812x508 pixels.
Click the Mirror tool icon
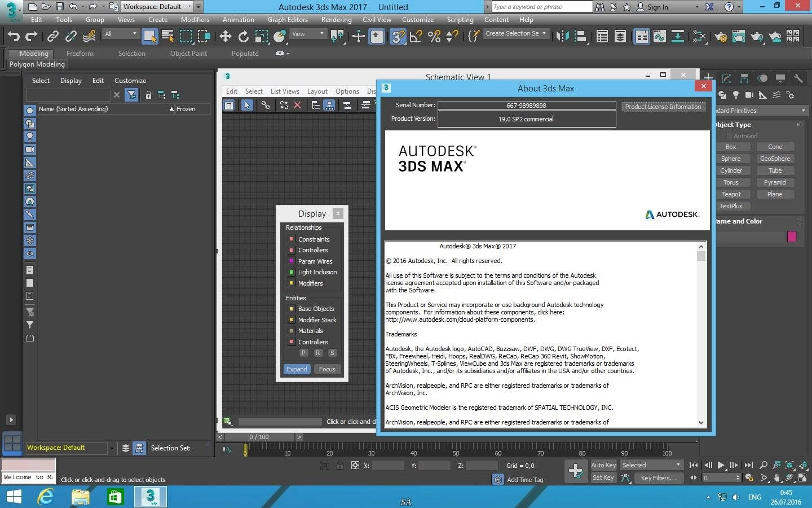point(562,37)
